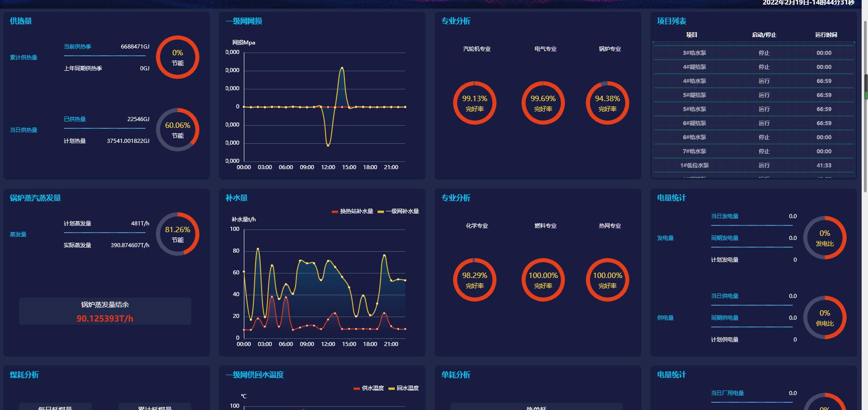
Task: Click the 81.26% 节能 ring for 蒸发量
Action: point(178,234)
